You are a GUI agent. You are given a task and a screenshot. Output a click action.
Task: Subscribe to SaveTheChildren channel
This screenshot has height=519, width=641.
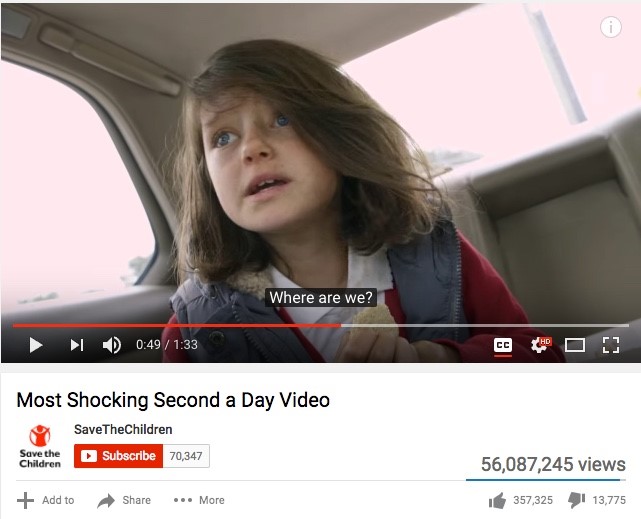[119, 456]
